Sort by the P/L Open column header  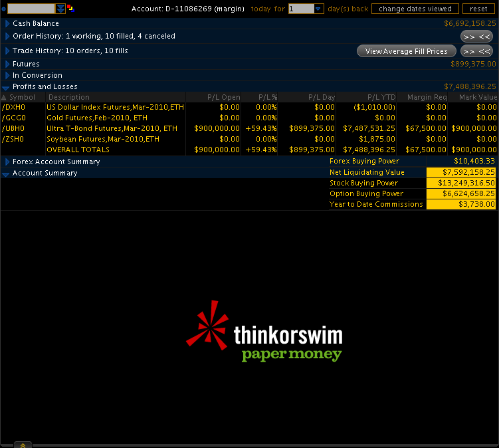pos(213,97)
